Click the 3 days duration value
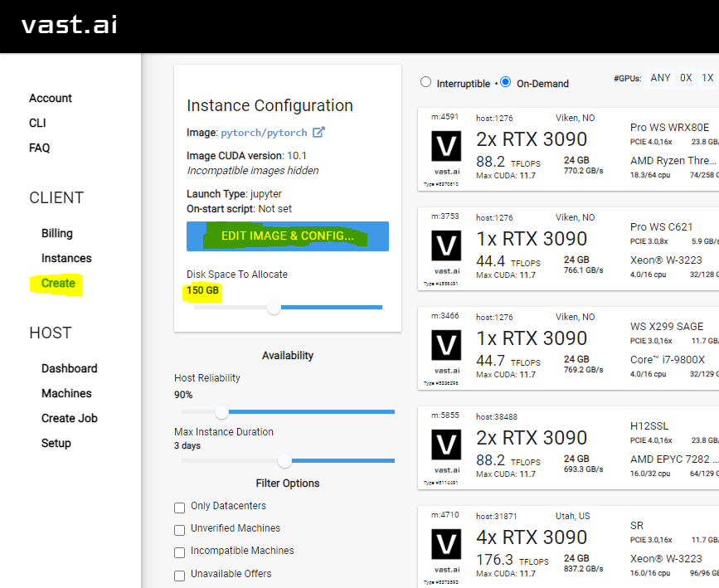Image resolution: width=719 pixels, height=588 pixels. [187, 446]
